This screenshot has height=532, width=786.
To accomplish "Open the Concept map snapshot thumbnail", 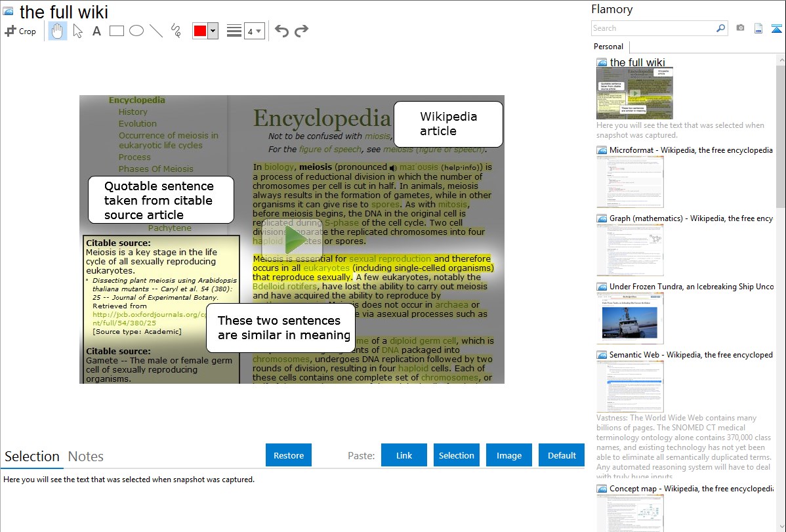I will 630,513.
